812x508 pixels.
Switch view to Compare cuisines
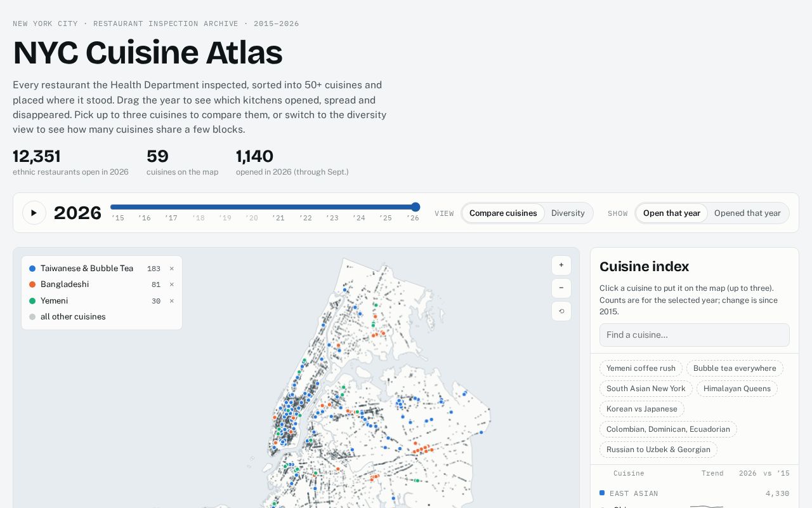click(503, 213)
